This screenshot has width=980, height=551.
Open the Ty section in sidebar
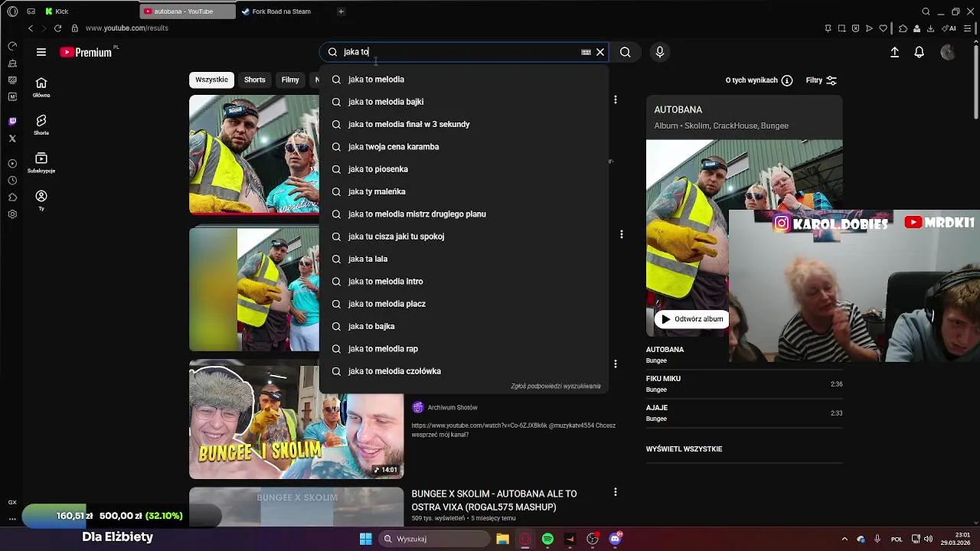tap(41, 201)
